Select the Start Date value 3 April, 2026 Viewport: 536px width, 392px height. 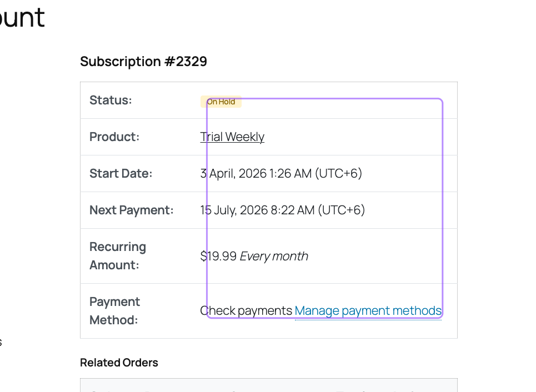pos(281,174)
